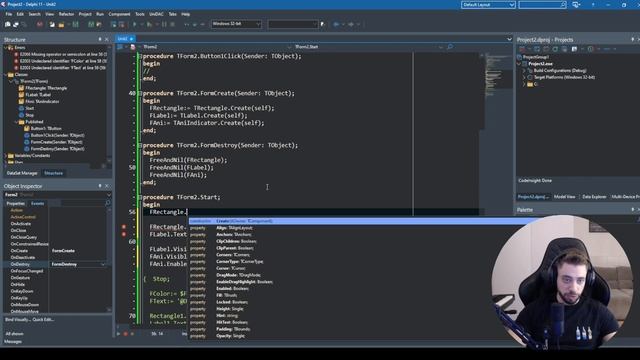
Task: Expand Build Configurations (Debug) node
Action: tap(524, 71)
